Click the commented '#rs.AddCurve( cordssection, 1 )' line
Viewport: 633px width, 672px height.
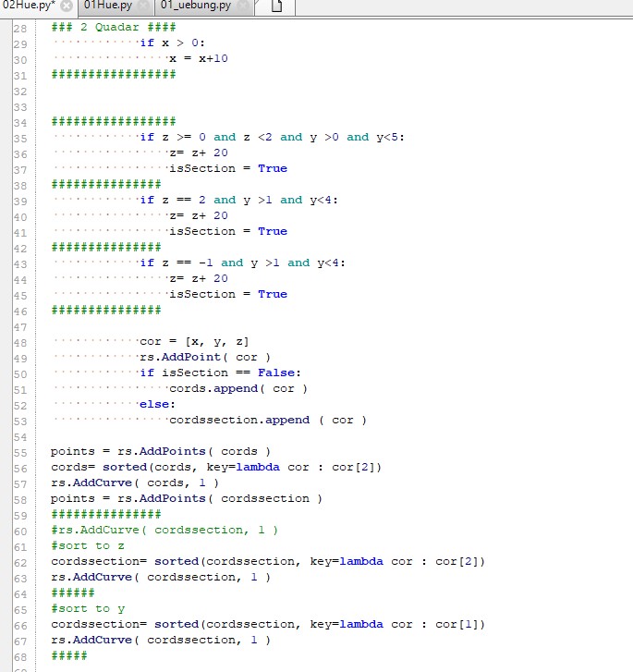click(164, 531)
